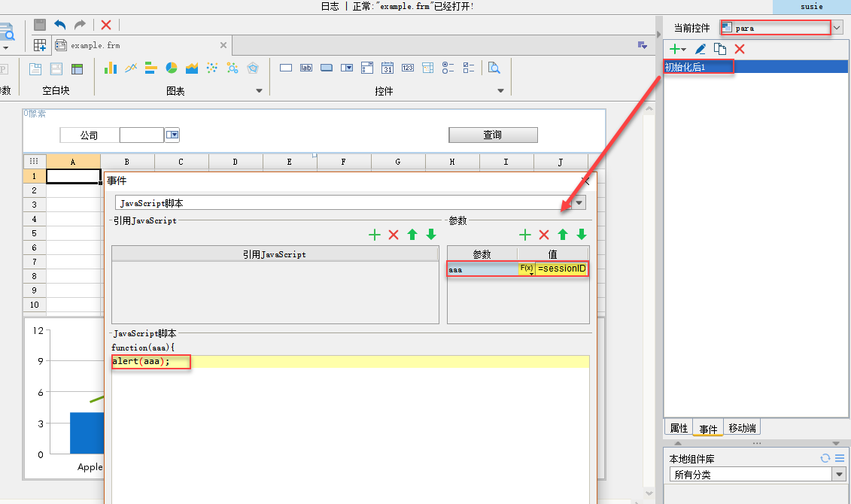Select the aaa parameter name cell
Image resolution: width=851 pixels, height=504 pixels.
point(482,269)
